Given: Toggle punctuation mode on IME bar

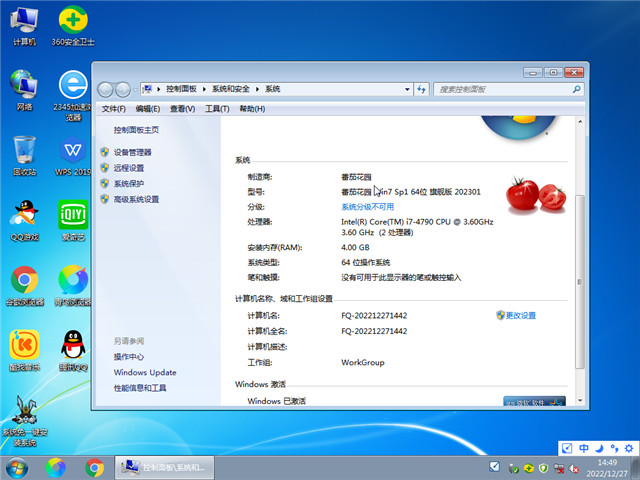Looking at the screenshot, I should pos(614,449).
